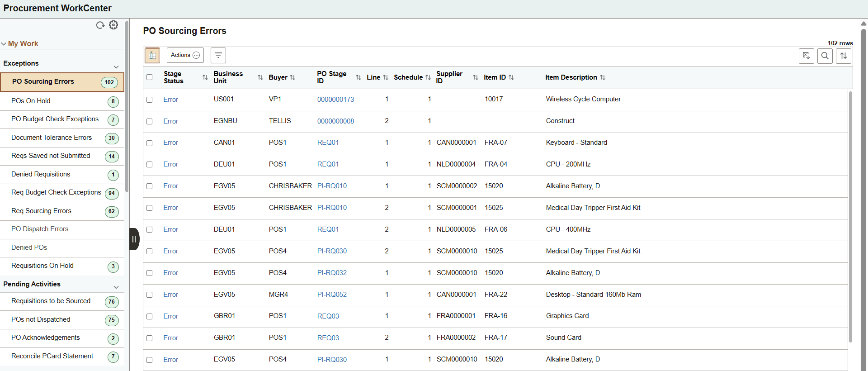Open Requisitions to be Sourced
The height and width of the screenshot is (371, 868).
point(62,301)
